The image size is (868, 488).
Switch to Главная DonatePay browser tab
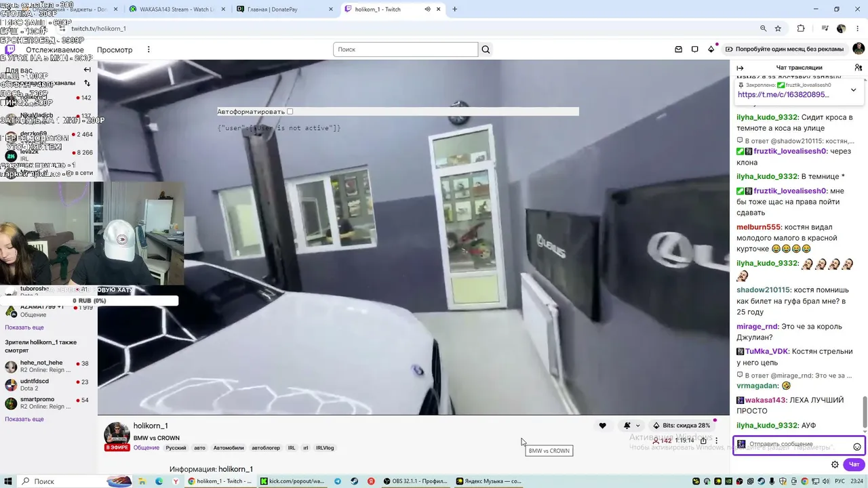283,9
